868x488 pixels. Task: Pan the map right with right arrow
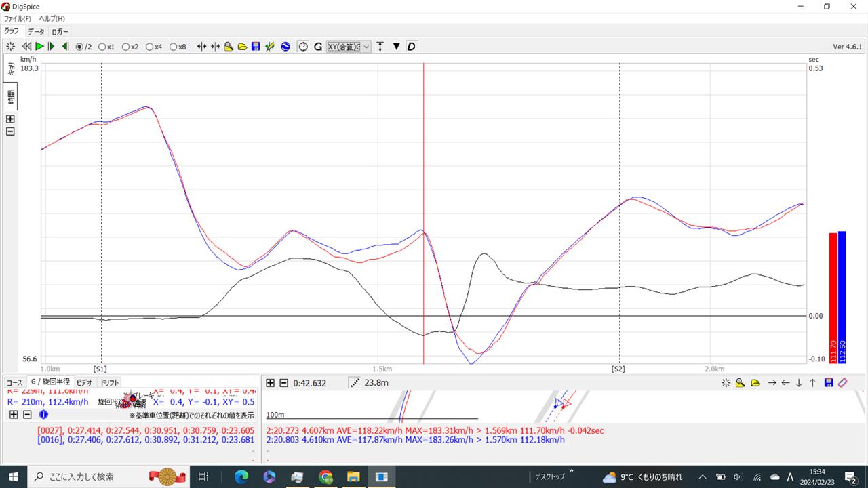772,383
